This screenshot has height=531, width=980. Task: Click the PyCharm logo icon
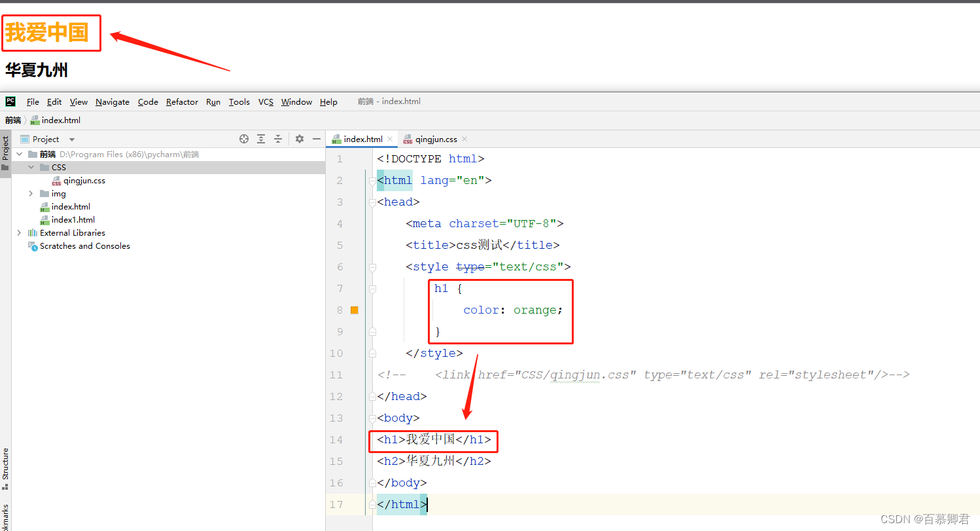tap(10, 101)
